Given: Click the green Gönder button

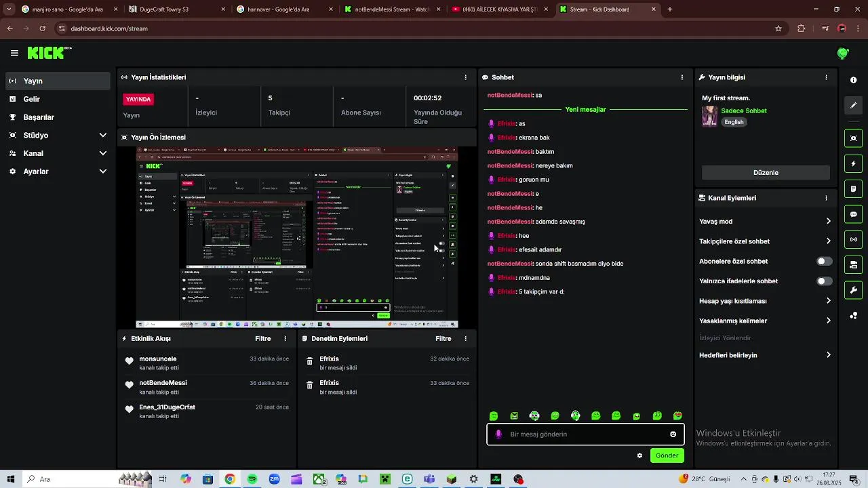Looking at the screenshot, I should point(667,455).
